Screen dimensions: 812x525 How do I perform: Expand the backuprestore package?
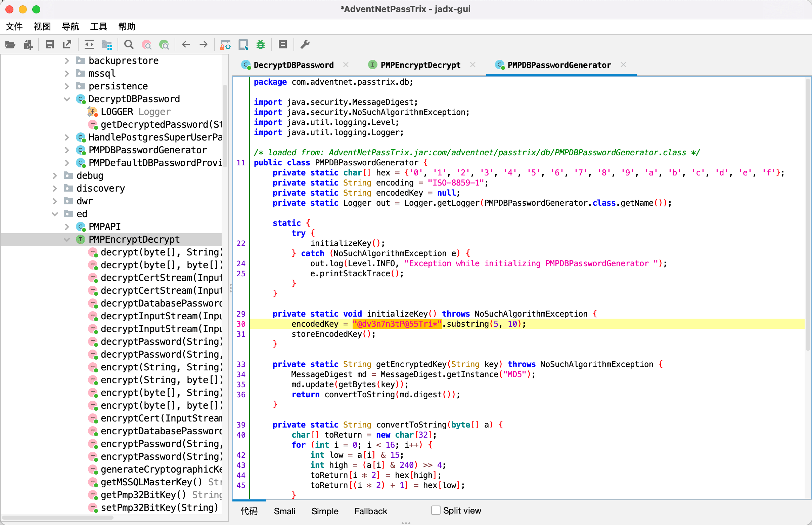67,61
